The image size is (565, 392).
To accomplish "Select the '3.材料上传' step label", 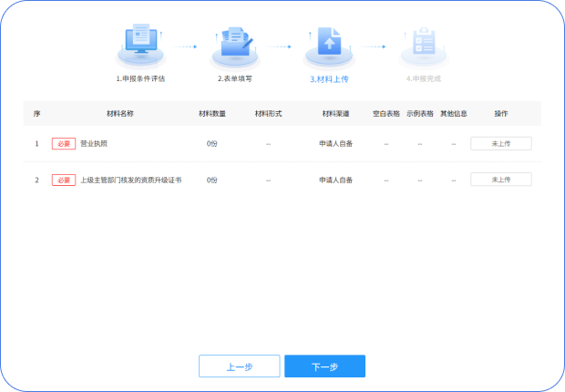I will (329, 79).
